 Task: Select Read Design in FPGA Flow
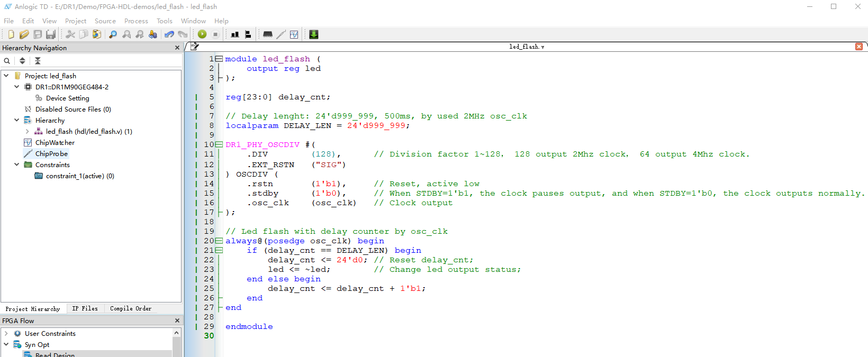point(55,354)
